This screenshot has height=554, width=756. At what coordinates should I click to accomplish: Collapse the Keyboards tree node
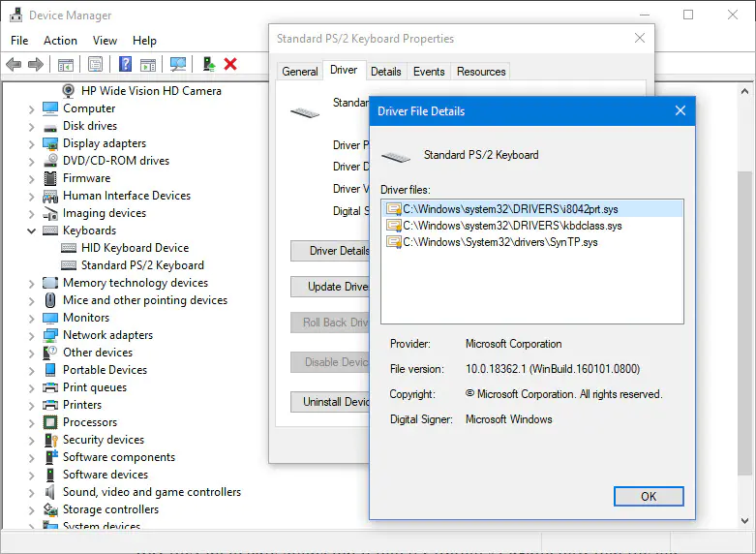(x=32, y=231)
